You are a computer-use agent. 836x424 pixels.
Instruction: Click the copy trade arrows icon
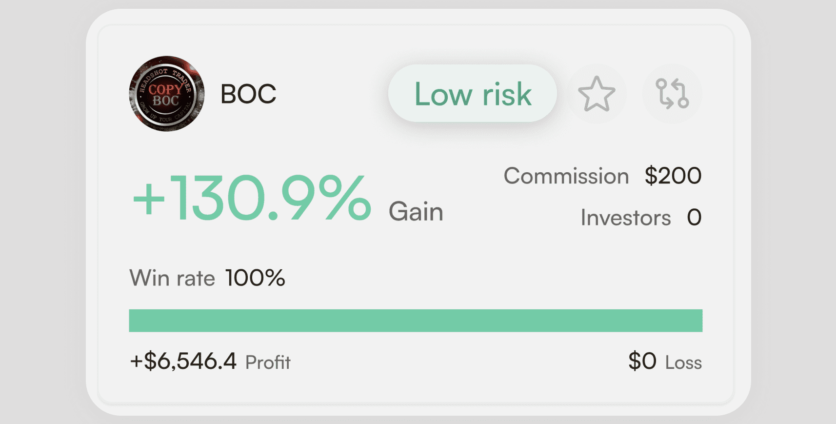point(671,95)
